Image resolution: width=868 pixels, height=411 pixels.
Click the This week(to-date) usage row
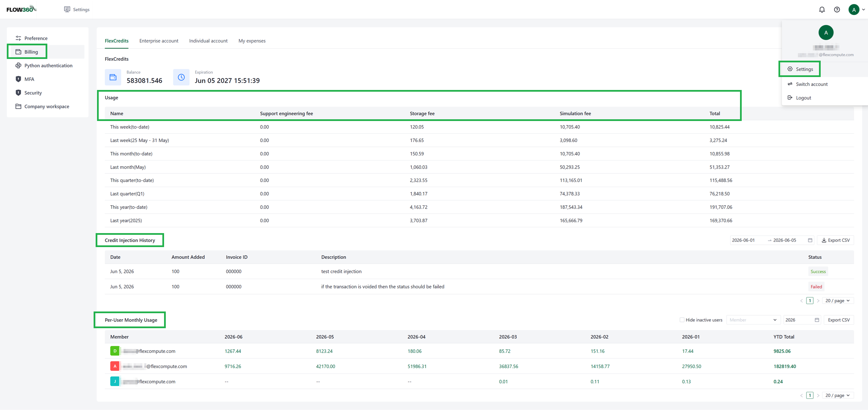coord(479,127)
